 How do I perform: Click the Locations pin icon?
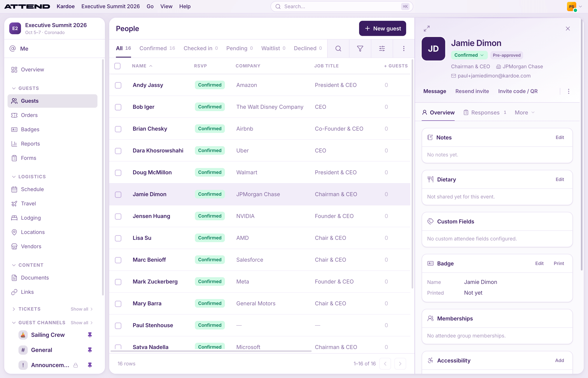14,232
